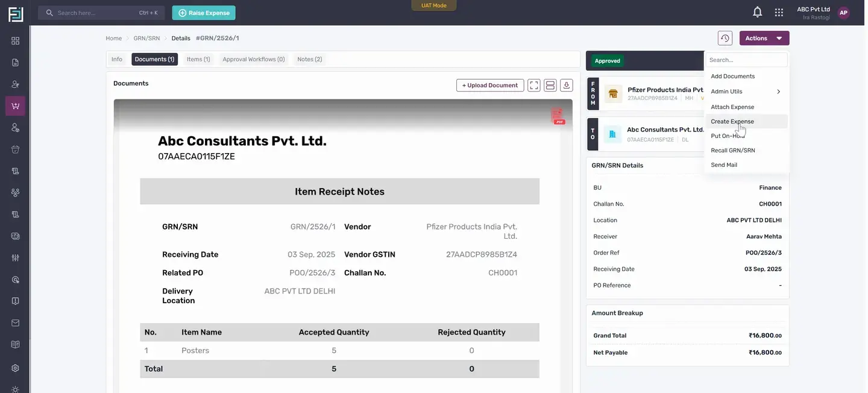Switch to the Info tab
868x393 pixels.
click(117, 59)
